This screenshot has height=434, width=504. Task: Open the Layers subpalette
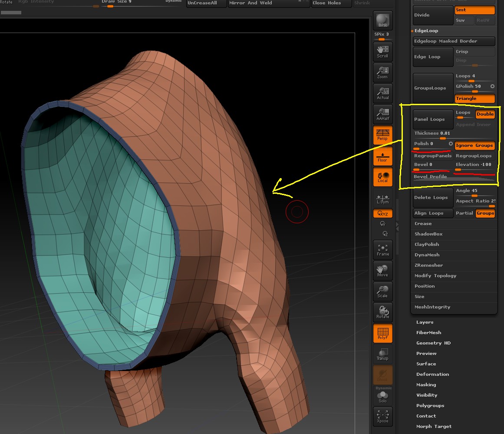pyautogui.click(x=425, y=322)
